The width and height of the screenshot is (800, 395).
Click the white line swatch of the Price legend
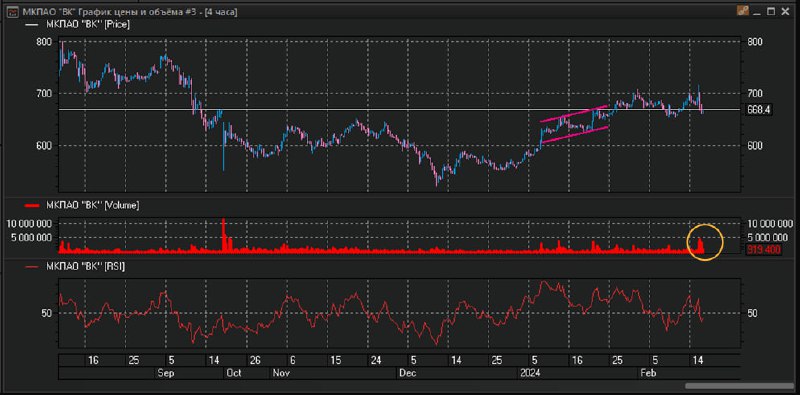pos(32,24)
